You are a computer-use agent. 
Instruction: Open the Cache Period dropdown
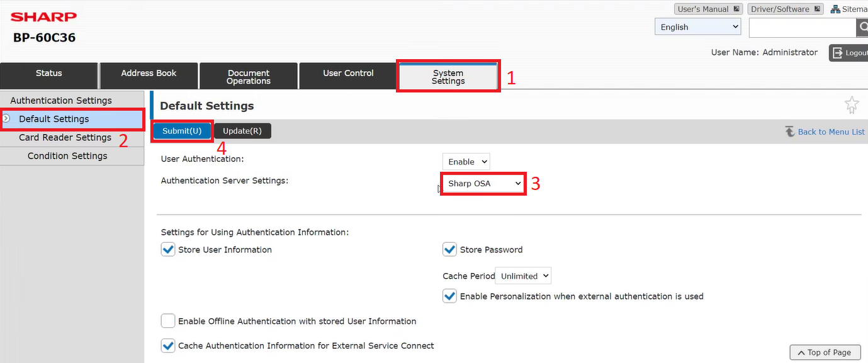point(523,276)
